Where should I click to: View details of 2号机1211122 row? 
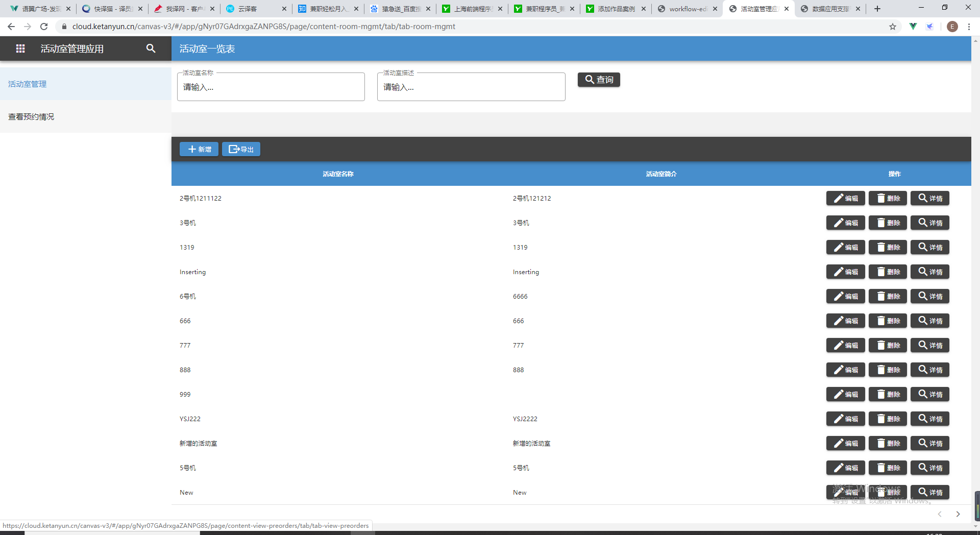tap(930, 198)
